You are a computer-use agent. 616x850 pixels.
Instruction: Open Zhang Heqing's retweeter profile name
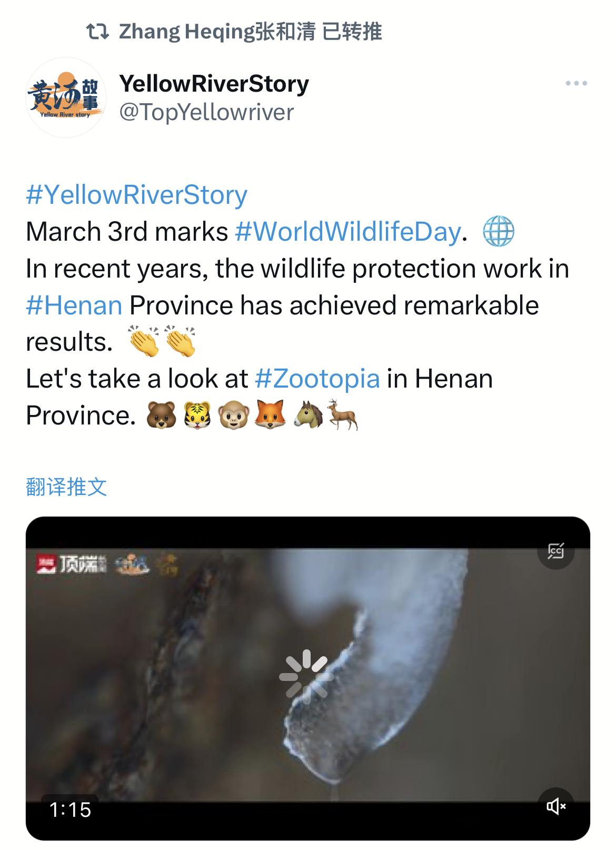coord(217,32)
